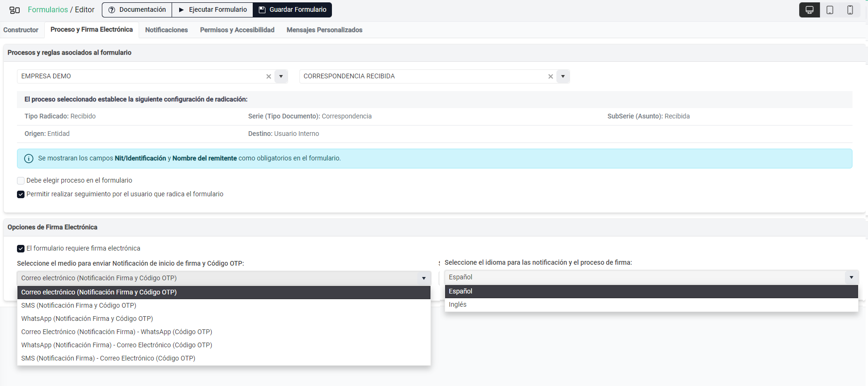This screenshot has width=868, height=386.
Task: Uncheck 'El formulario requiere firma electrónica'
Action: pyautogui.click(x=21, y=249)
